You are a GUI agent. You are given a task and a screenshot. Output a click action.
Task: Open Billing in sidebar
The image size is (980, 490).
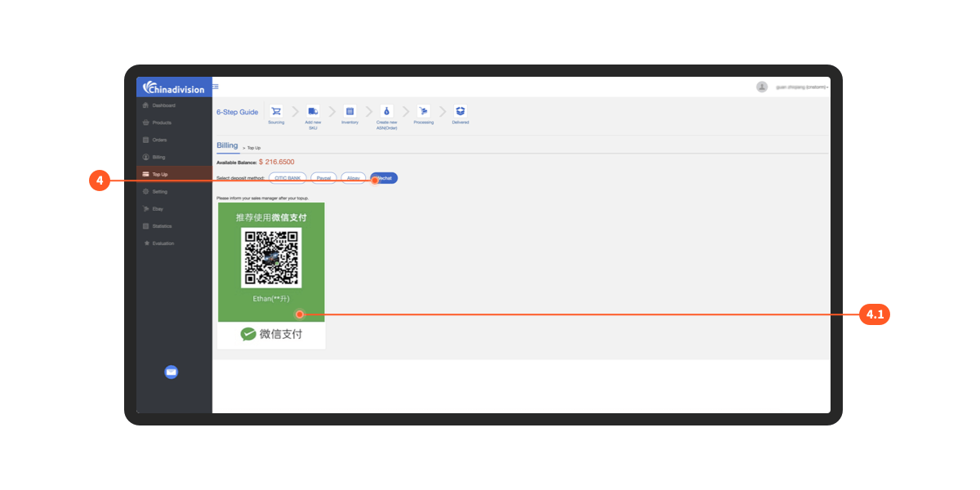[174, 157]
